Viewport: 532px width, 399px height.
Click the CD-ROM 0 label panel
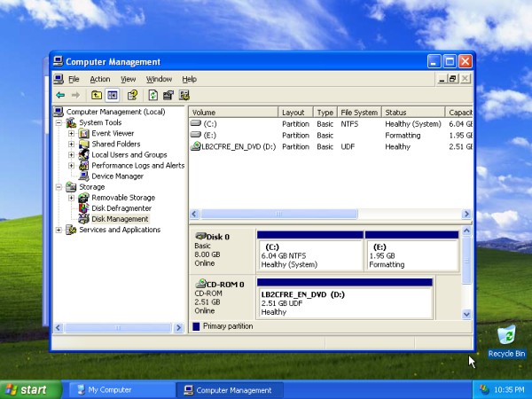[x=223, y=298]
